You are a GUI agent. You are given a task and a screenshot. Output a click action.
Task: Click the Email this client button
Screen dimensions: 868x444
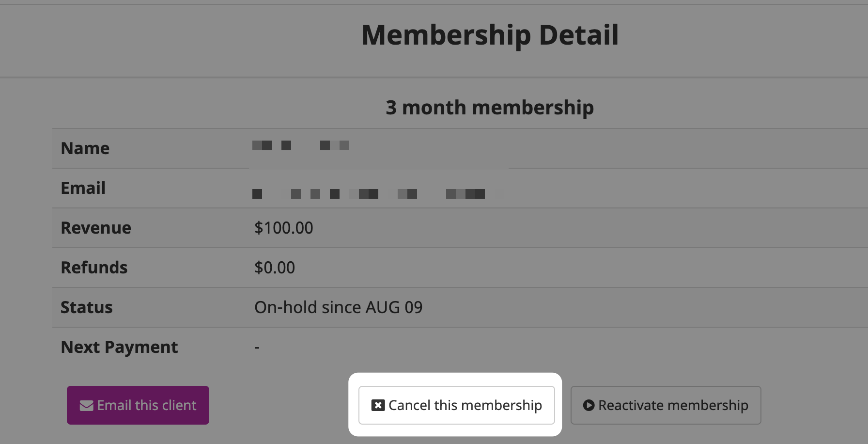coord(138,405)
